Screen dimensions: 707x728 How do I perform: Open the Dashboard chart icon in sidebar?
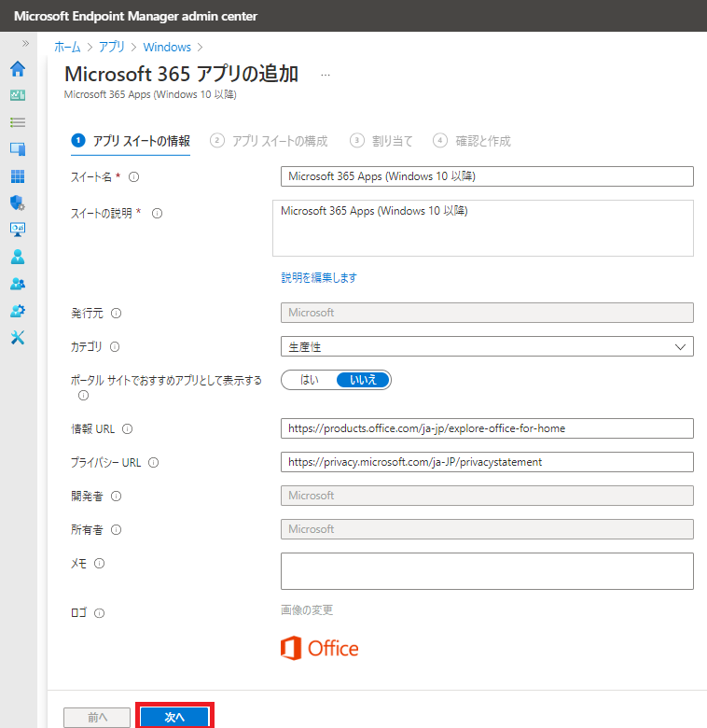18,95
